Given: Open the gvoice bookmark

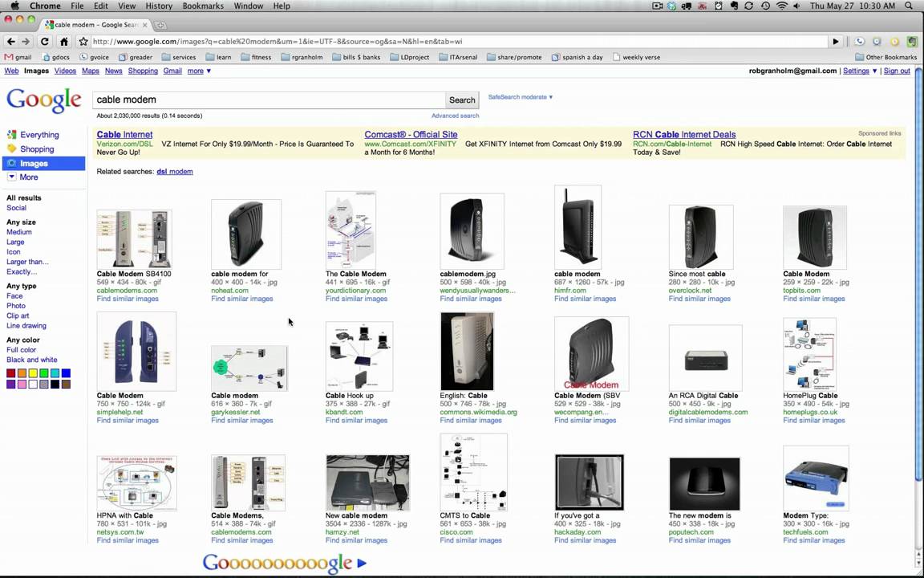Looking at the screenshot, I should [95, 57].
